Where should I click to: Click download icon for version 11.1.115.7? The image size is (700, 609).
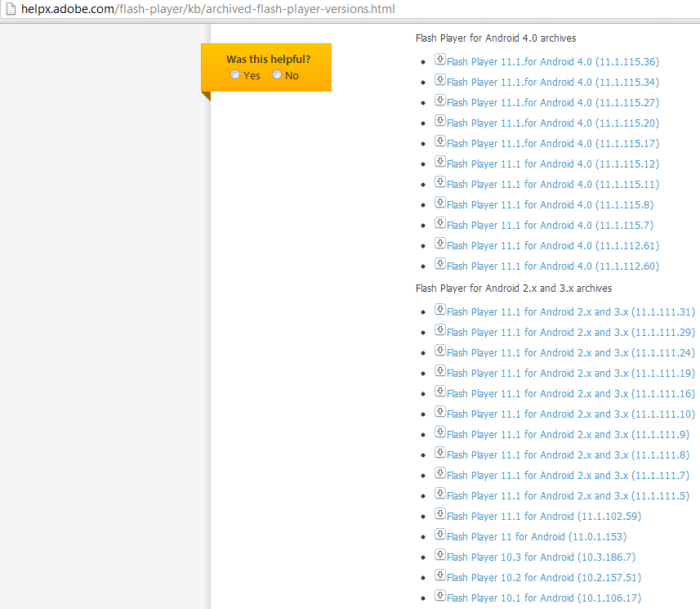pyautogui.click(x=440, y=222)
